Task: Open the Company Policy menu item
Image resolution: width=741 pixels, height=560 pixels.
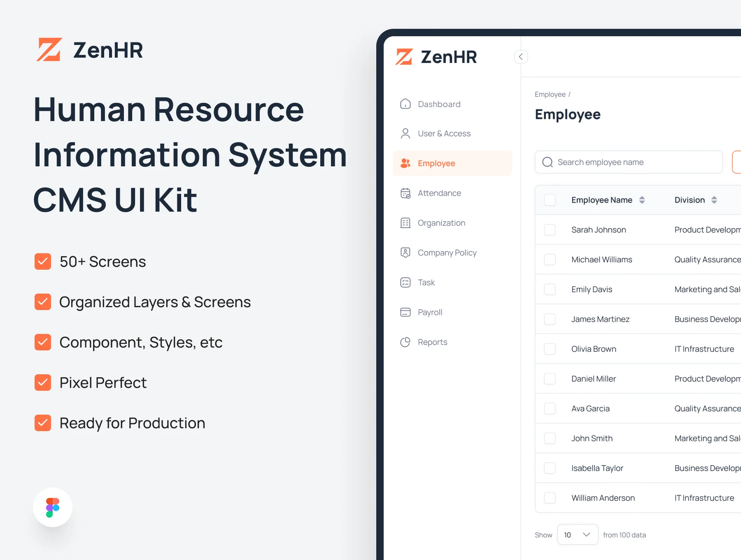Action: pos(452,252)
